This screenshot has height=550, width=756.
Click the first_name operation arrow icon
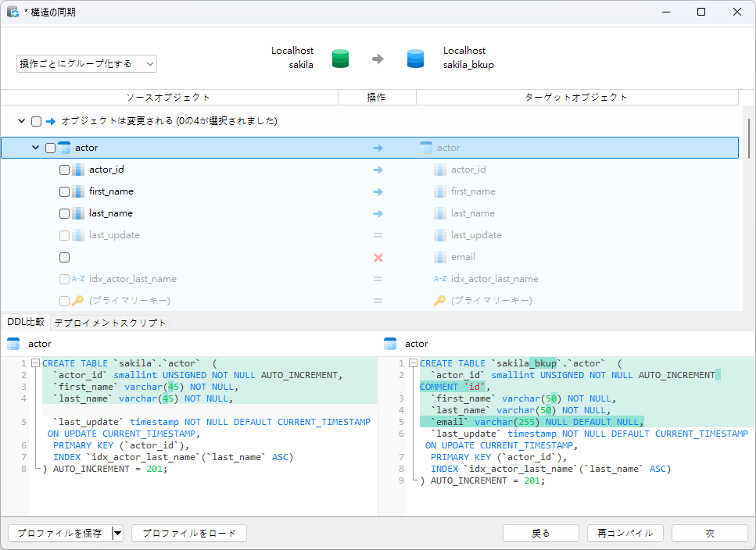(378, 191)
